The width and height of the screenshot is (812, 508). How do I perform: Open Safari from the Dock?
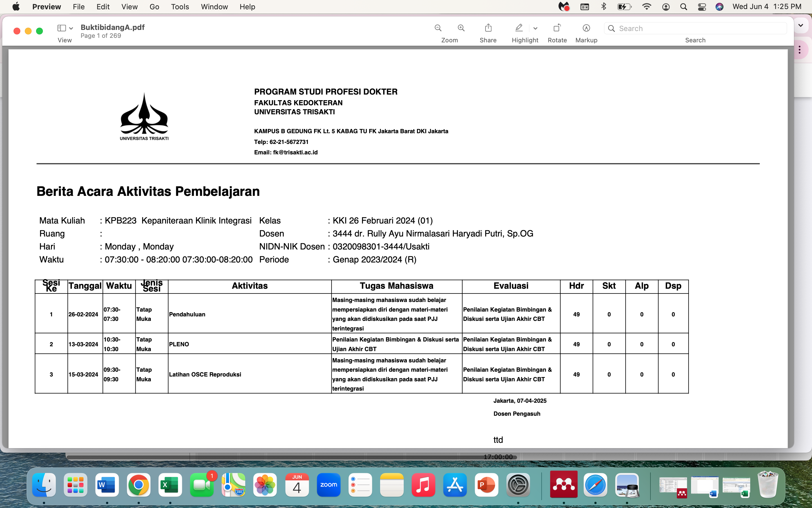(x=595, y=485)
